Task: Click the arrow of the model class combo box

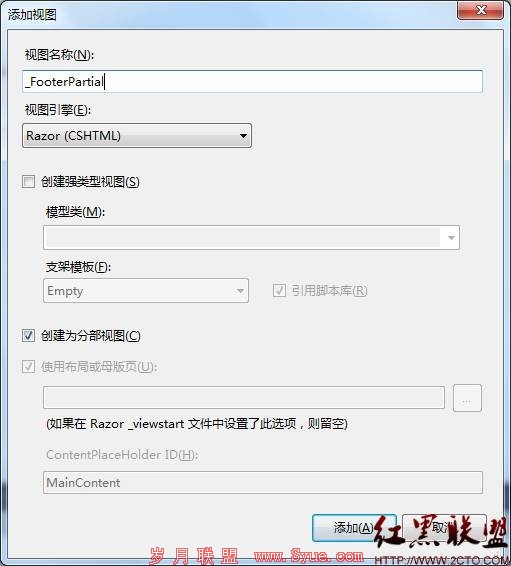Action: (x=451, y=238)
